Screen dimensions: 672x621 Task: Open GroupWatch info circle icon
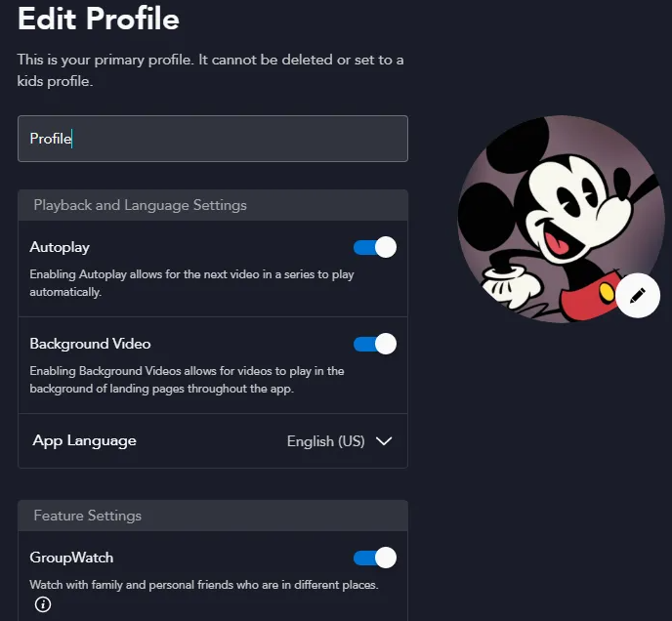(x=42, y=604)
